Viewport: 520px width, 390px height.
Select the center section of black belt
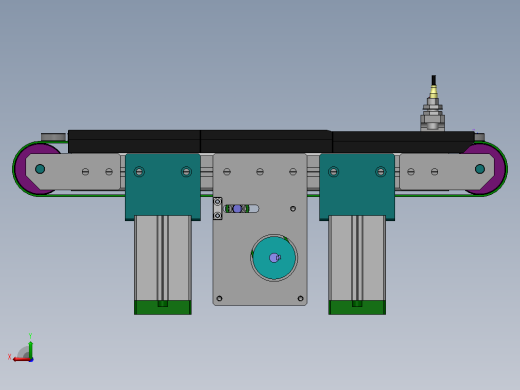point(266,141)
